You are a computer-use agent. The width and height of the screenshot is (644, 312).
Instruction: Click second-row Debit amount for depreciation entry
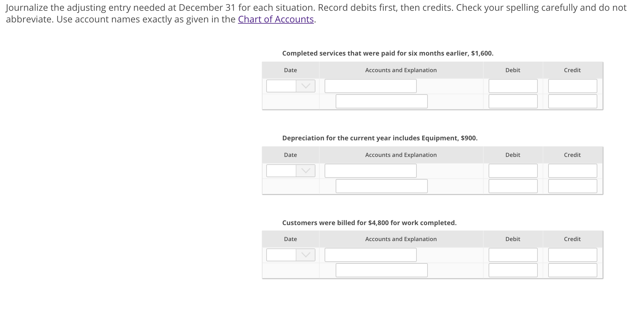tap(513, 186)
